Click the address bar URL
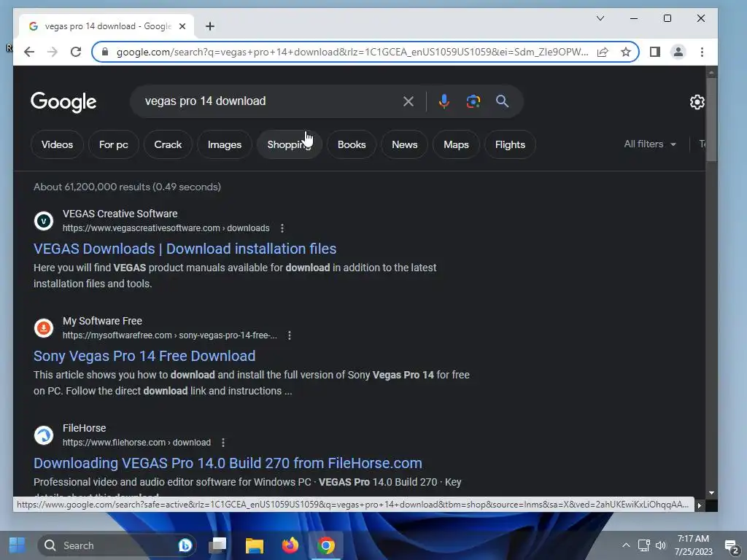Image resolution: width=747 pixels, height=560 pixels. point(352,52)
